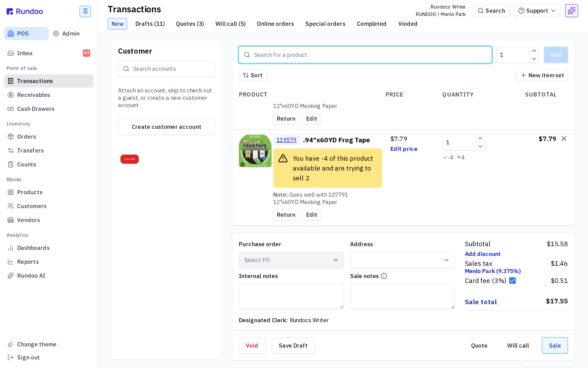The height and width of the screenshot is (368, 588).
Task: Open Receivables in the sidebar
Action: 49,95
